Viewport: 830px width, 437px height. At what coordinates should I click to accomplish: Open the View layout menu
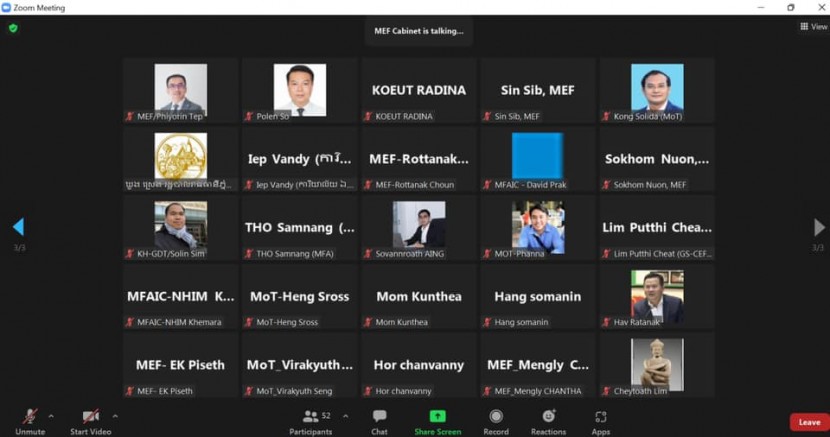coord(813,27)
